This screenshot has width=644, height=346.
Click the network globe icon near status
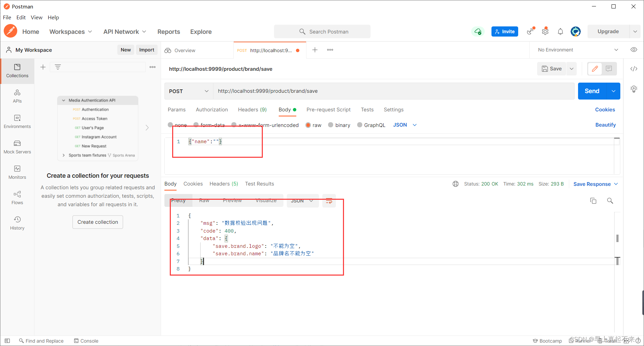(x=456, y=184)
